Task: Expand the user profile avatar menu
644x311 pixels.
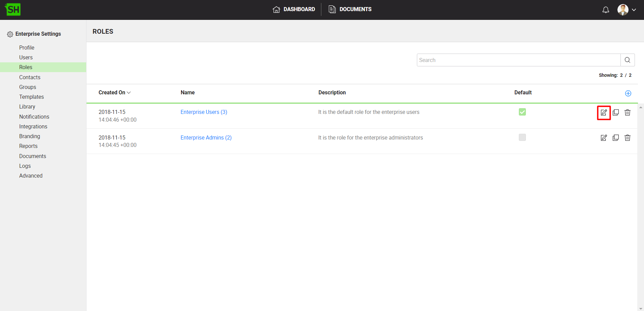Action: click(x=627, y=10)
